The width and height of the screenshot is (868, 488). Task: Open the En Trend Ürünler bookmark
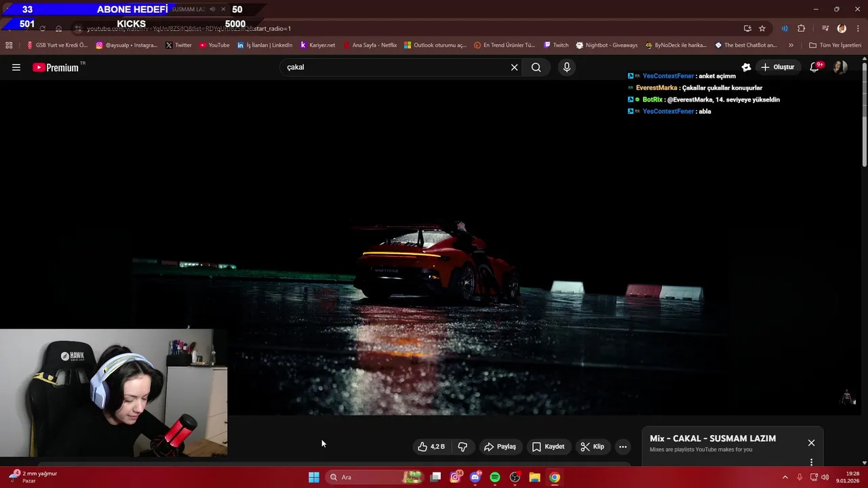point(505,45)
